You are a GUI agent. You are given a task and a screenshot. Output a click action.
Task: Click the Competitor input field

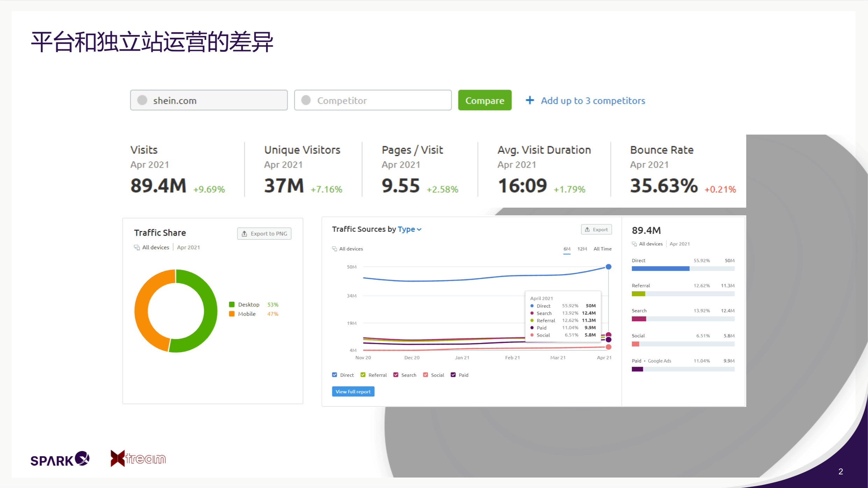pyautogui.click(x=373, y=100)
